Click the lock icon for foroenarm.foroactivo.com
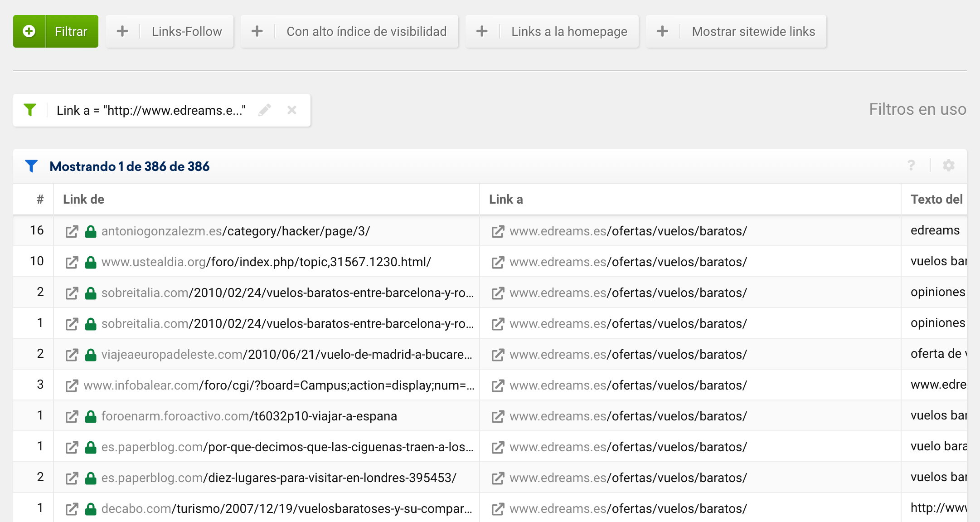This screenshot has width=980, height=522. pos(91,417)
